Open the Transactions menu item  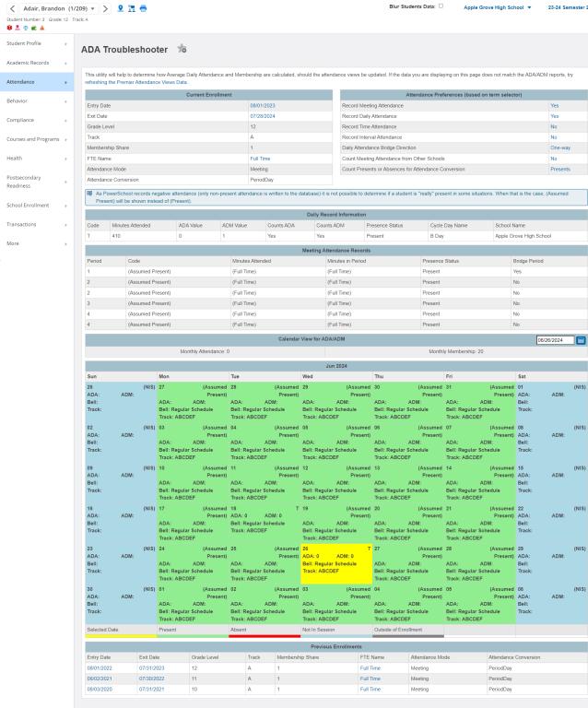click(x=37, y=224)
